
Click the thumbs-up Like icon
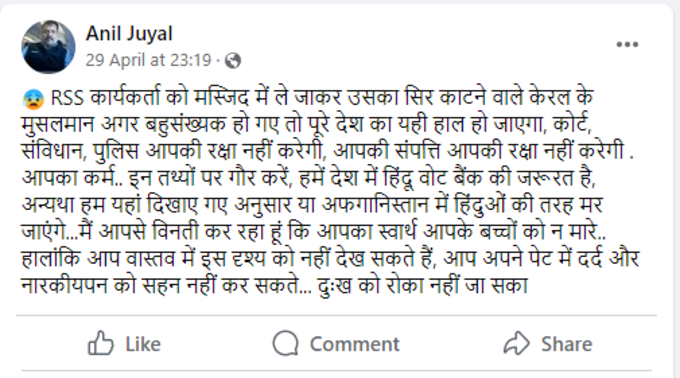point(101,343)
